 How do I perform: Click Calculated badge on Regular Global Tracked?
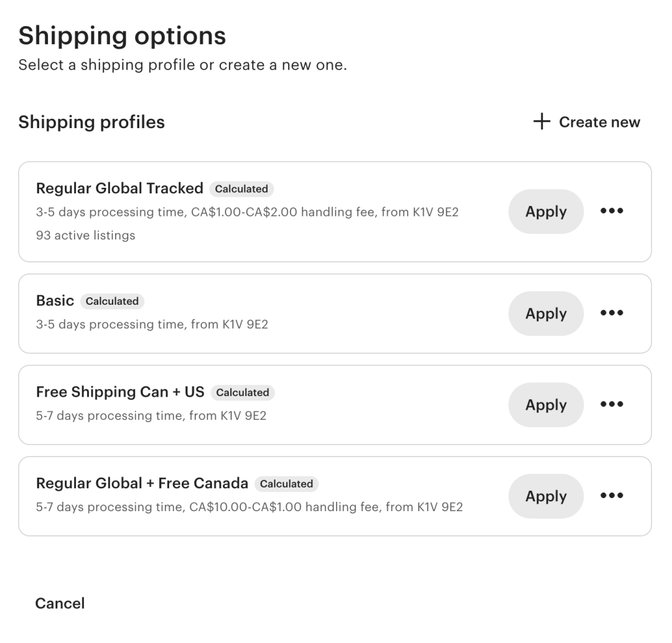coord(241,189)
